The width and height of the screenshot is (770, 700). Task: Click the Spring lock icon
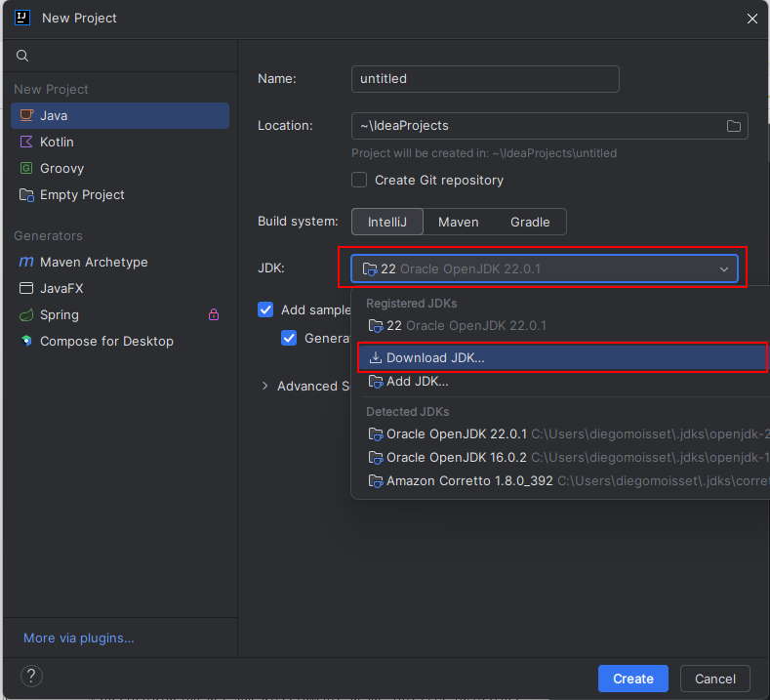pyautogui.click(x=214, y=314)
